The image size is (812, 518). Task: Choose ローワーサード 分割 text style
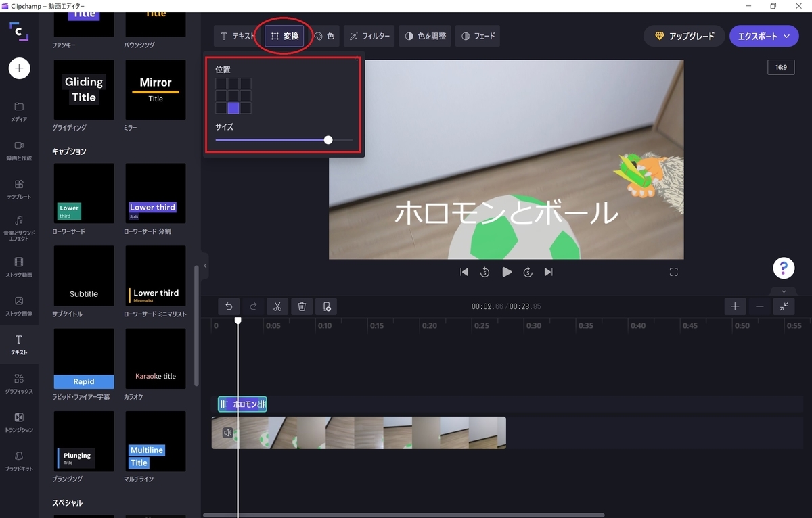point(156,193)
